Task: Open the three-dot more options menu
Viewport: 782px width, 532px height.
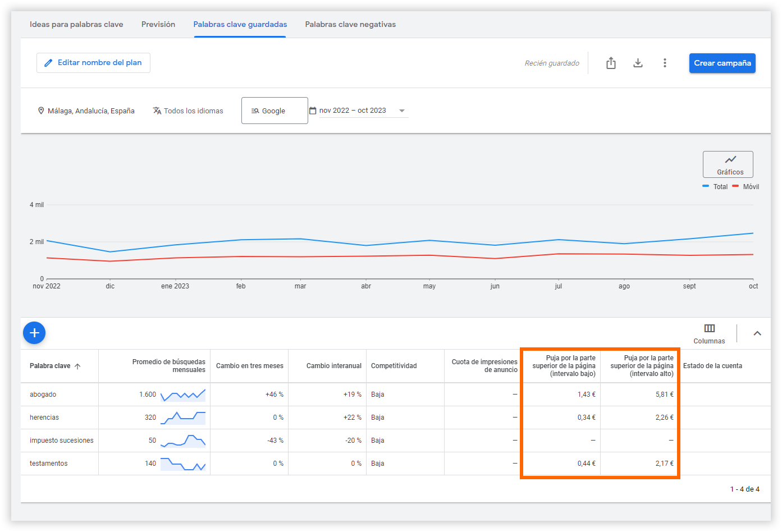Action: tap(665, 63)
